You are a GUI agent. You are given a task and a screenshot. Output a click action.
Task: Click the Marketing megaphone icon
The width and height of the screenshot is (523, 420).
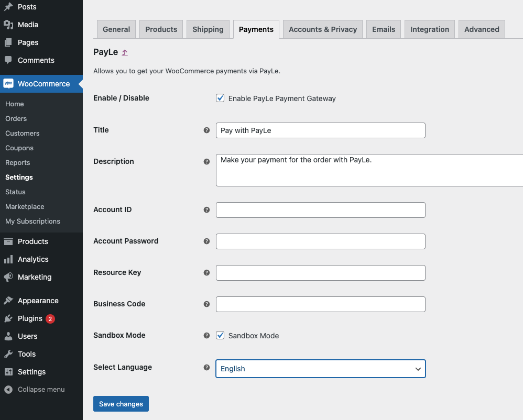[8, 277]
